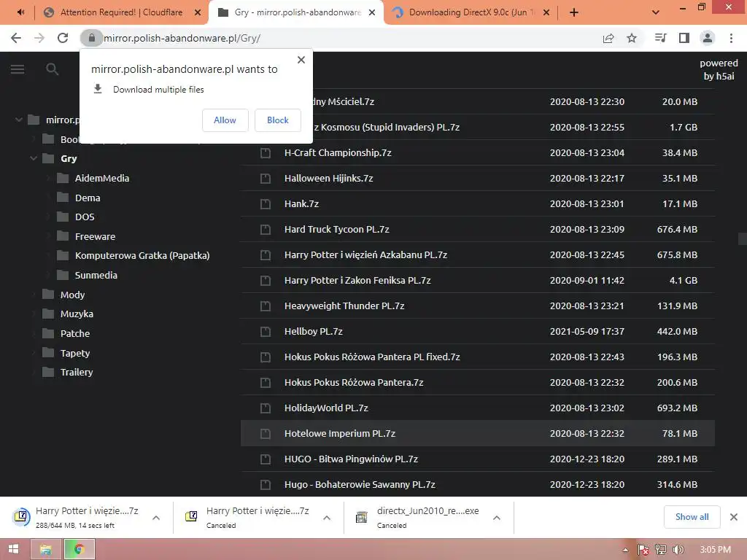Collapse the Gry folder tree arrow

point(34,158)
